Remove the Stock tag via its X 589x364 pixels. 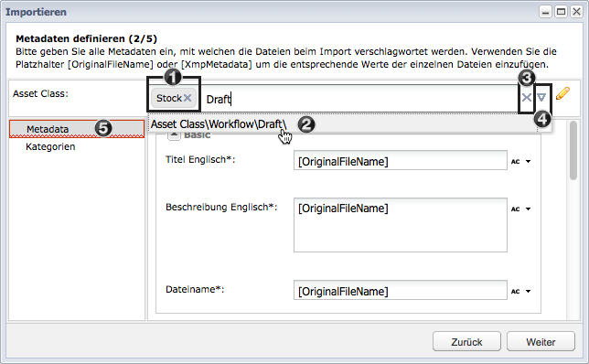pos(187,98)
